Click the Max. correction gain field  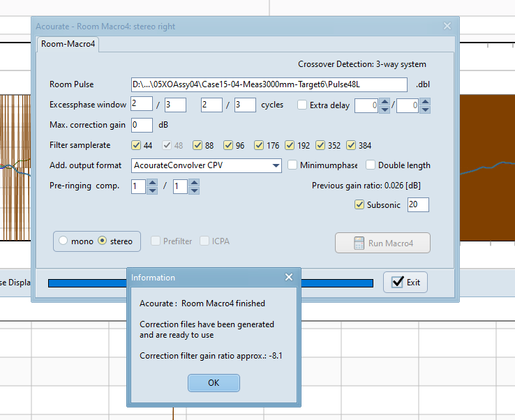pos(142,125)
